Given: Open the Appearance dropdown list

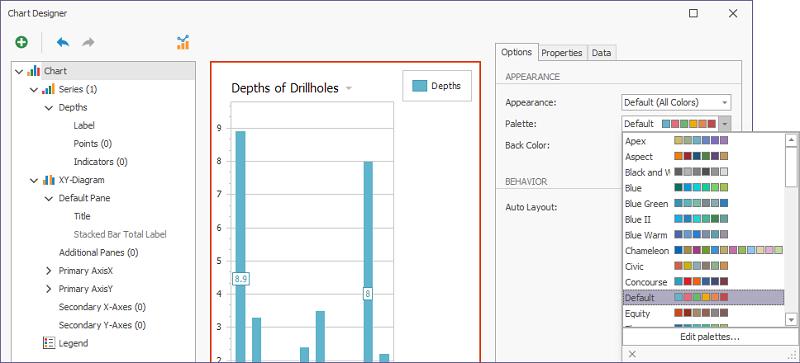Looking at the screenshot, I should click(x=677, y=103).
